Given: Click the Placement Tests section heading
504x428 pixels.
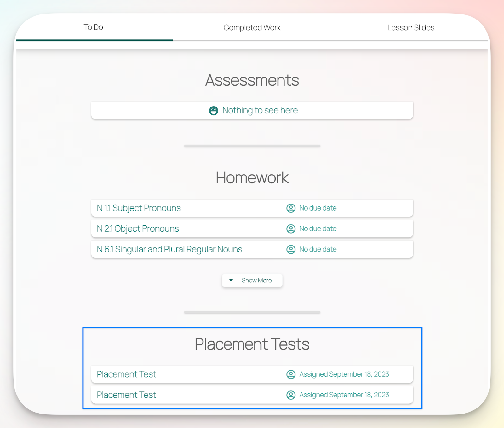Looking at the screenshot, I should point(252,344).
